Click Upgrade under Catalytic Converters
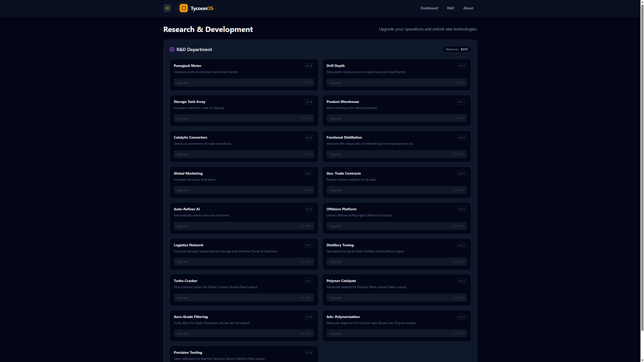The width and height of the screenshot is (644, 362). tap(243, 154)
